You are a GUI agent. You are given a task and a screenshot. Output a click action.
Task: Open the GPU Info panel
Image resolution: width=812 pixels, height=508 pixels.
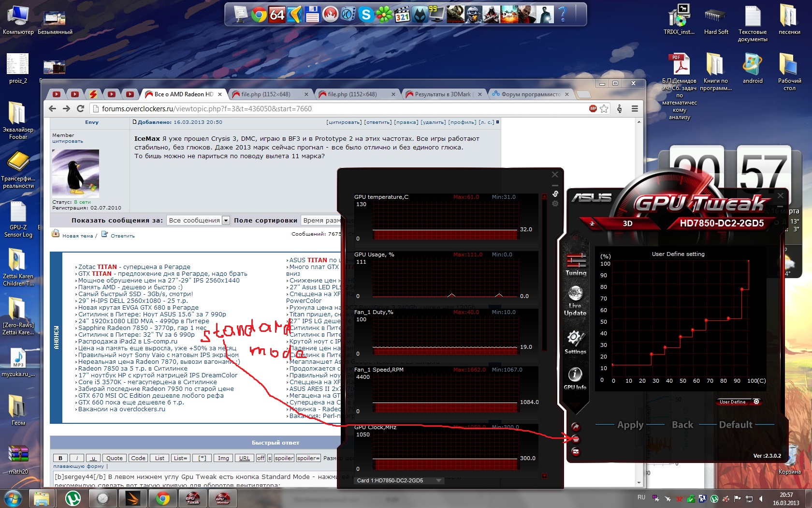click(x=575, y=378)
